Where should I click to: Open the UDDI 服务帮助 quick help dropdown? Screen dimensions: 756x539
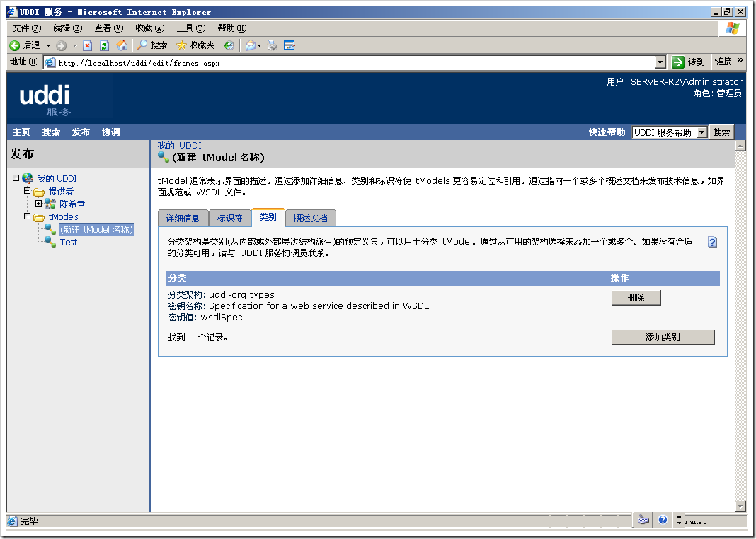pyautogui.click(x=702, y=132)
